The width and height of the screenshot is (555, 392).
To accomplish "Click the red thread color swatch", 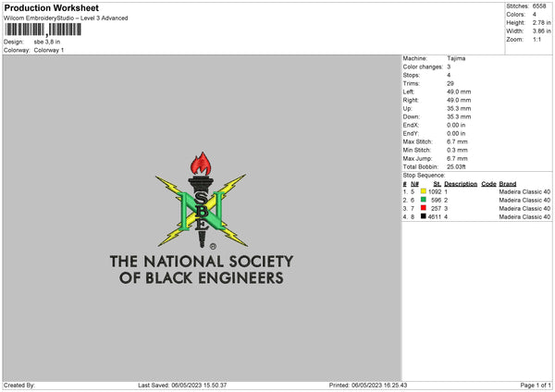I will pyautogui.click(x=424, y=208).
